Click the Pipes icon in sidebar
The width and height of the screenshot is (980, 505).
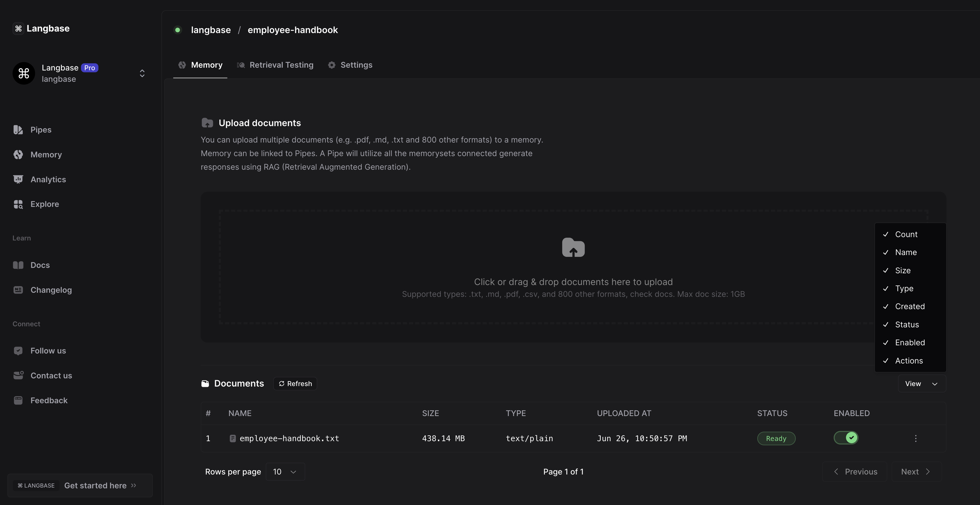pos(18,130)
